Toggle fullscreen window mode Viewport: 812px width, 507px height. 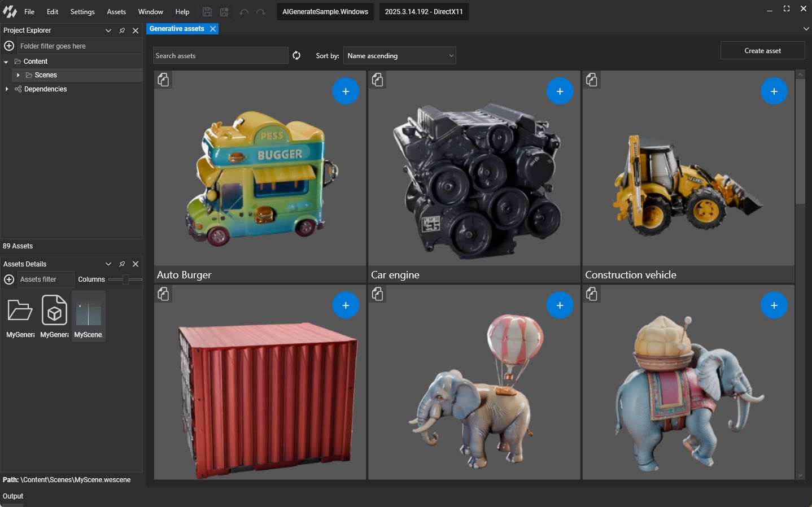[x=786, y=9]
